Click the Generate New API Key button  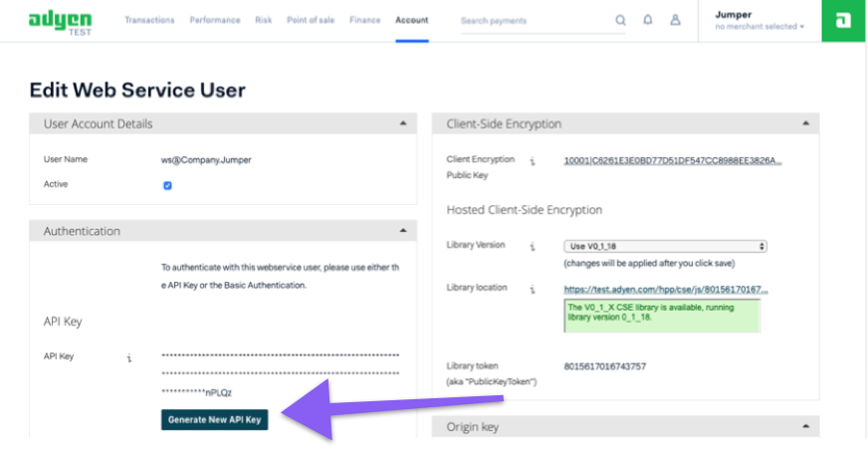click(x=214, y=419)
